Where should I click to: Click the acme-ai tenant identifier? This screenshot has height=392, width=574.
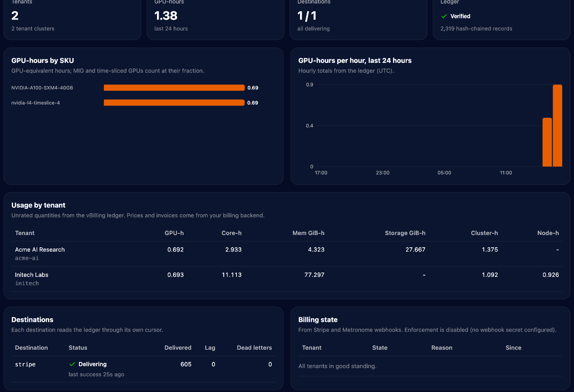[27, 258]
